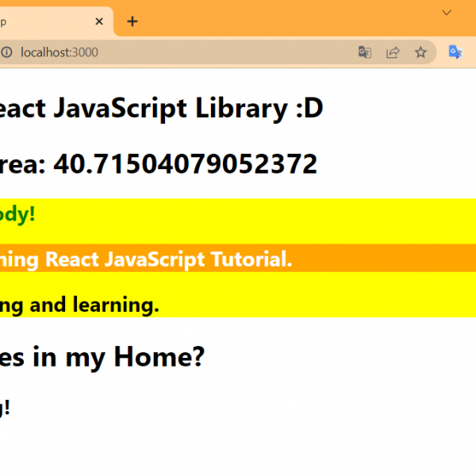The width and height of the screenshot is (476, 476).
Task: Open a new tab with plus button
Action: [132, 21]
